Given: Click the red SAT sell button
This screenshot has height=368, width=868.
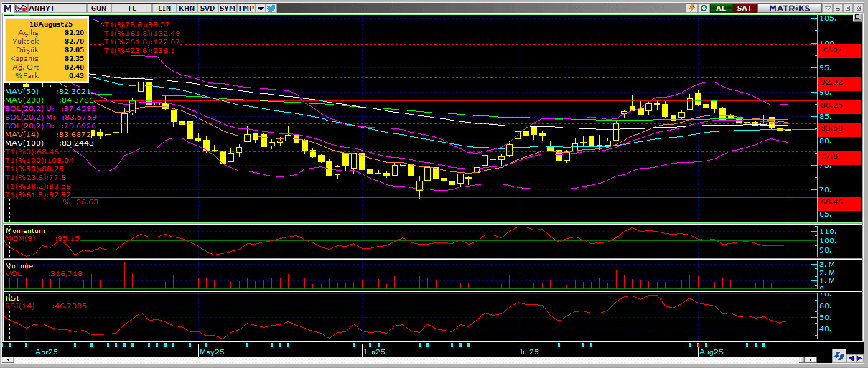Looking at the screenshot, I should coord(745,8).
